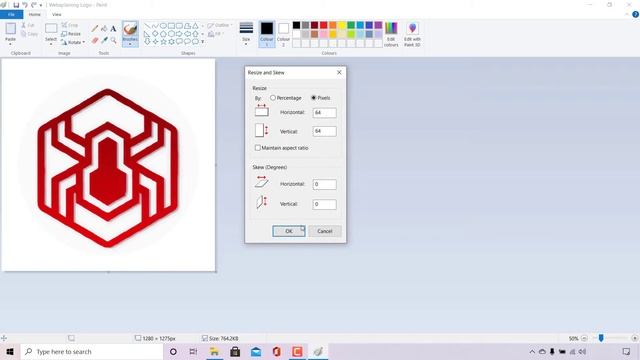Select the Pixels radio button
The image size is (640, 360).
(313, 98)
